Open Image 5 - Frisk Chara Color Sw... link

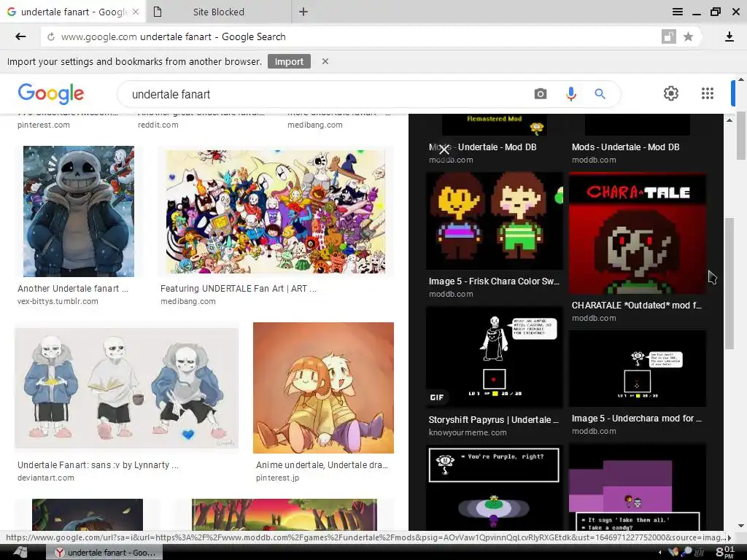click(x=494, y=281)
